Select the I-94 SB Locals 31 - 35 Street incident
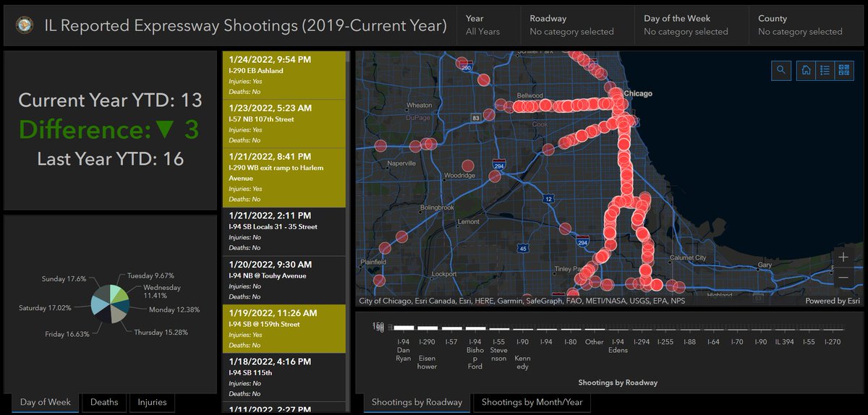 pos(284,231)
